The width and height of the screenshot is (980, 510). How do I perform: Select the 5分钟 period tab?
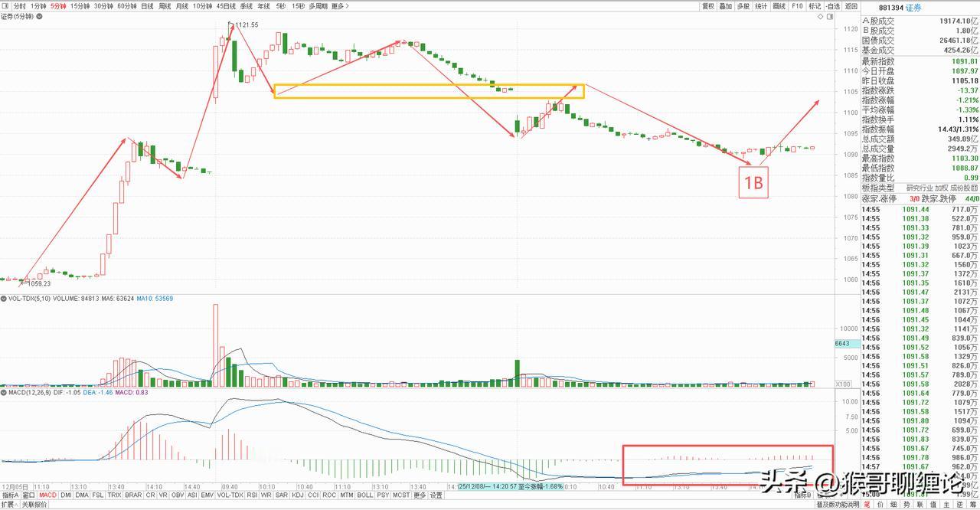coord(58,5)
